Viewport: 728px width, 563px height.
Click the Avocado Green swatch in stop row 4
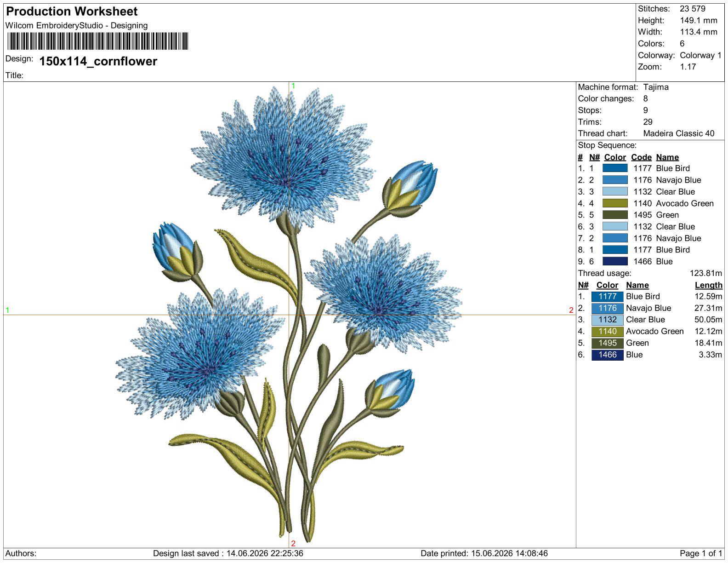pos(615,203)
